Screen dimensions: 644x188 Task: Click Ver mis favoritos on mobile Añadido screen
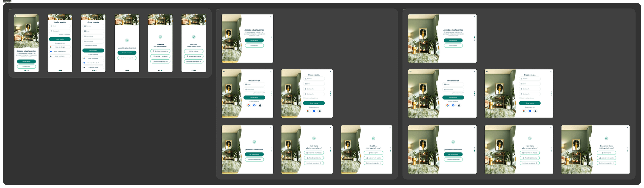tap(127, 53)
